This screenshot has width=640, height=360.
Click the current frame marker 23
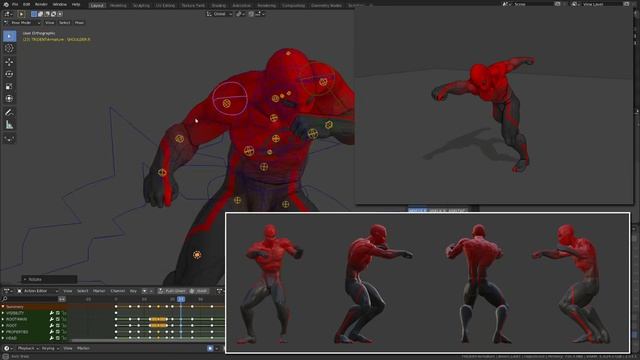(181, 299)
